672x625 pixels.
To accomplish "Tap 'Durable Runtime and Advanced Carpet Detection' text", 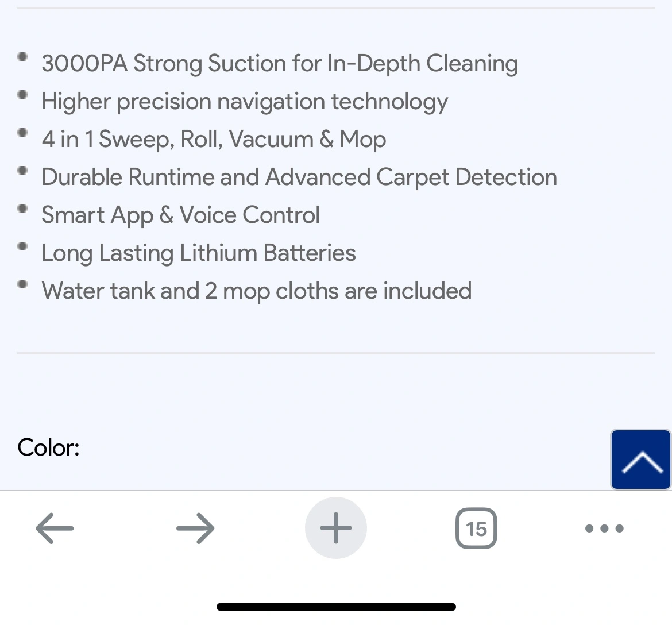I will (299, 177).
